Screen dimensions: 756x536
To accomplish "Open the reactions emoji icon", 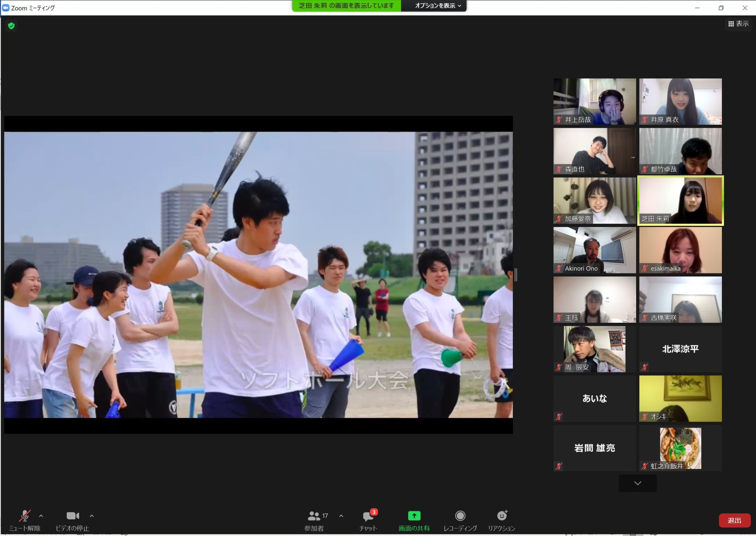I will 501,516.
